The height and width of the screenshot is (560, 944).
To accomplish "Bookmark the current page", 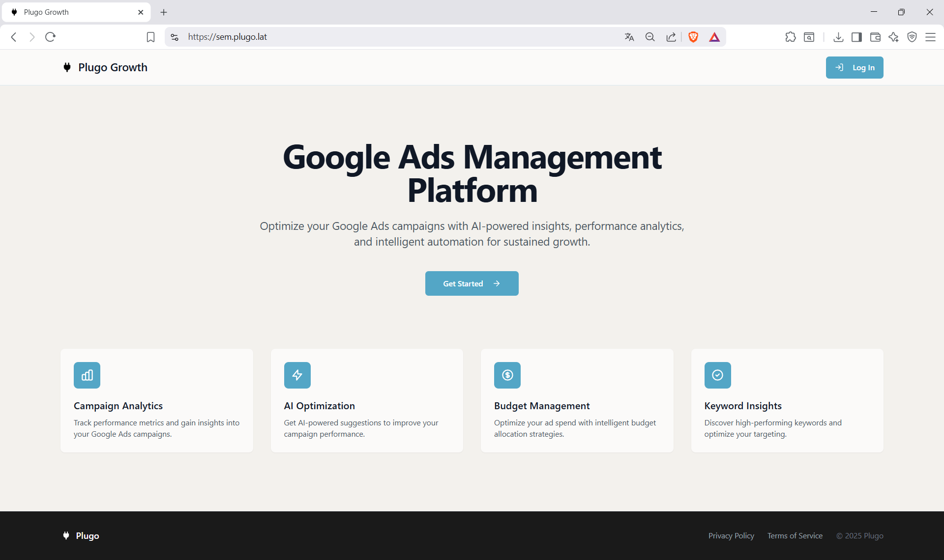I will click(150, 37).
